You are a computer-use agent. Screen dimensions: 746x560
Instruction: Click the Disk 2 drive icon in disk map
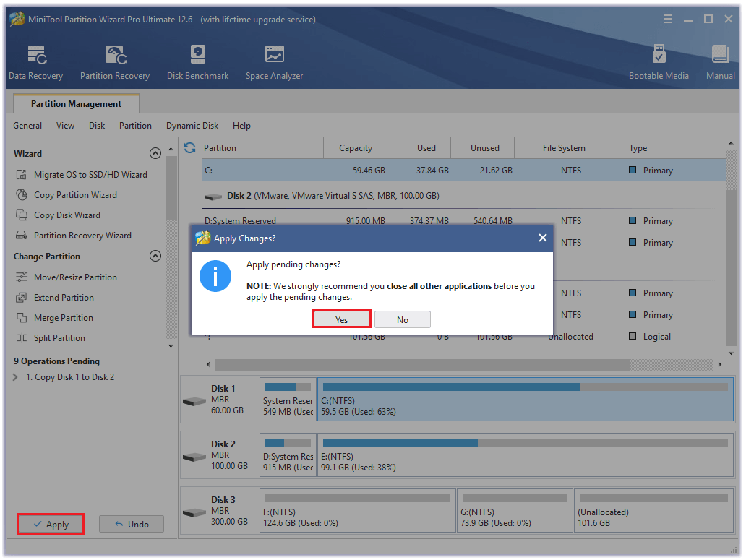click(x=194, y=457)
